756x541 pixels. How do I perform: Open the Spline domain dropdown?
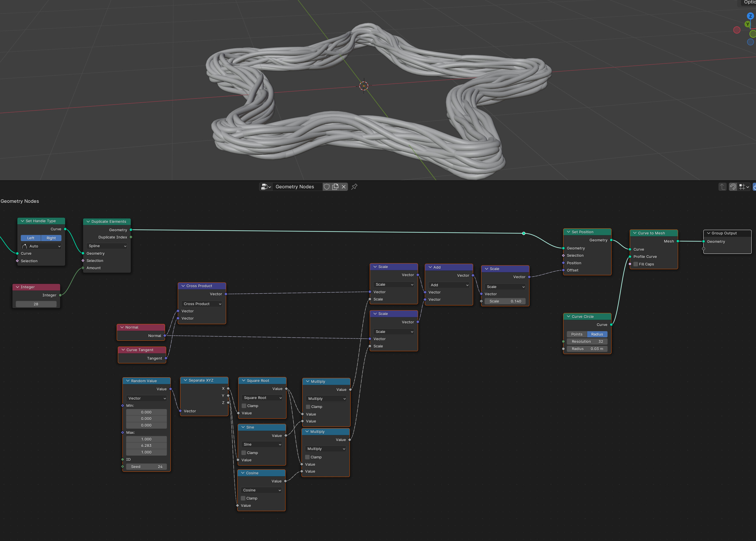[107, 246]
